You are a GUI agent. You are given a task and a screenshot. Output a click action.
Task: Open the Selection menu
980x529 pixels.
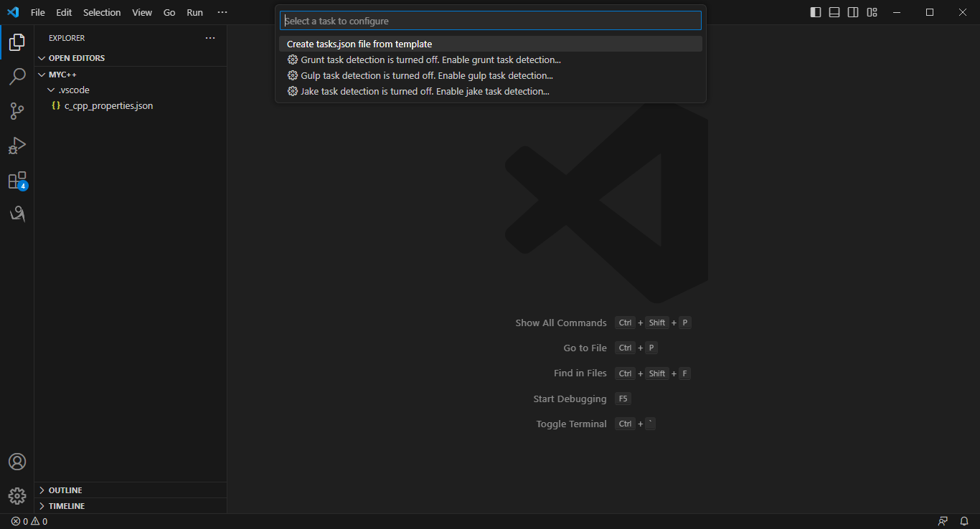tap(102, 12)
